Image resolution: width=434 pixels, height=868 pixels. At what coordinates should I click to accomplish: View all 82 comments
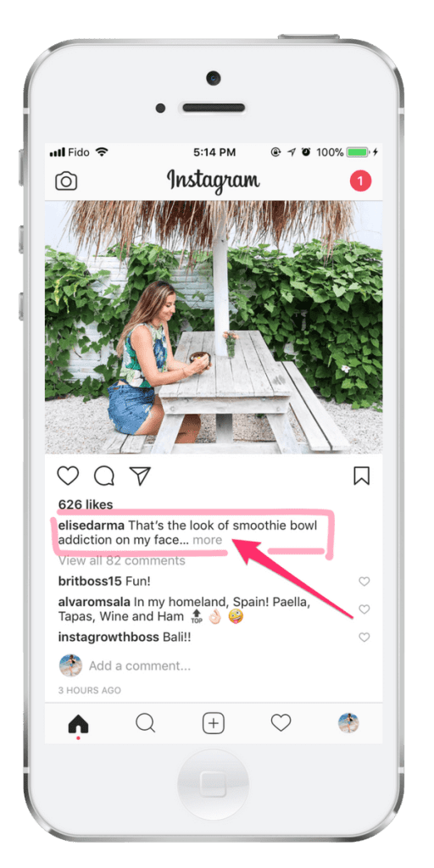122,561
